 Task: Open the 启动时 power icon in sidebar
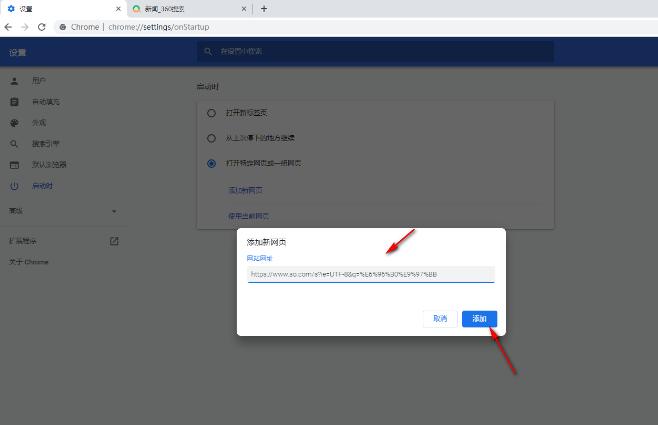14,185
